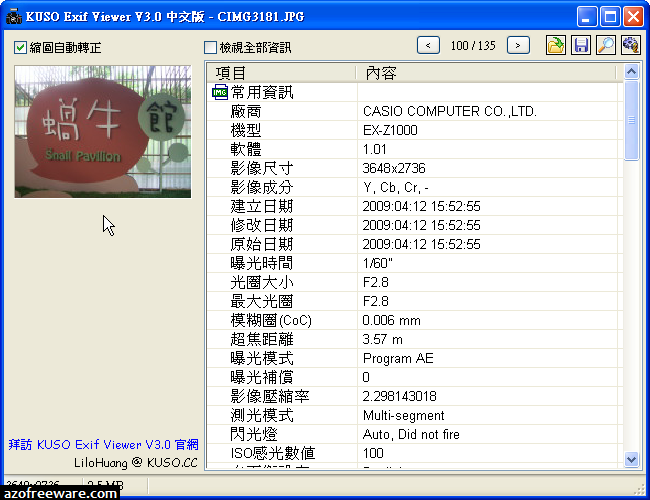Select the 廠商 row
The image size is (650, 500).
415,111
